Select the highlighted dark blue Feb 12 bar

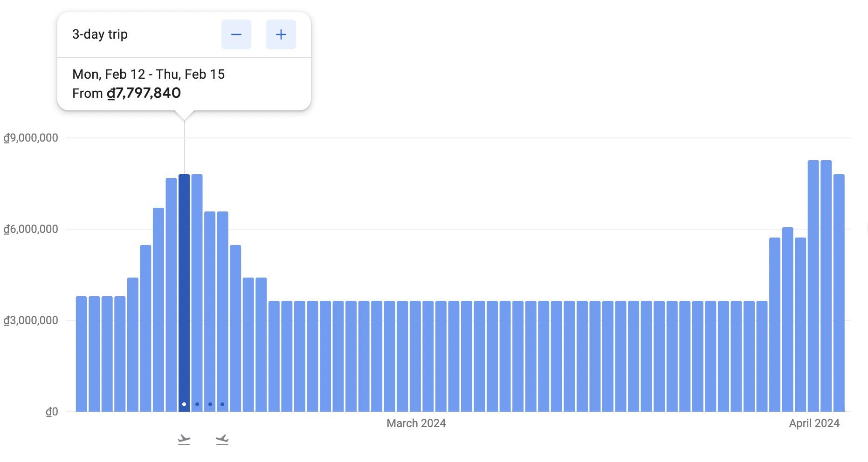(x=184, y=293)
